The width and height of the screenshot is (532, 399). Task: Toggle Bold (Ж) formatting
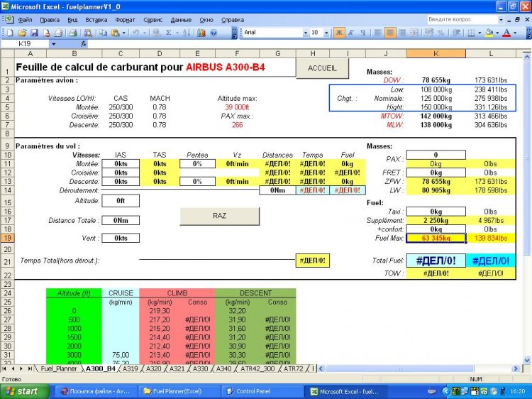point(338,33)
